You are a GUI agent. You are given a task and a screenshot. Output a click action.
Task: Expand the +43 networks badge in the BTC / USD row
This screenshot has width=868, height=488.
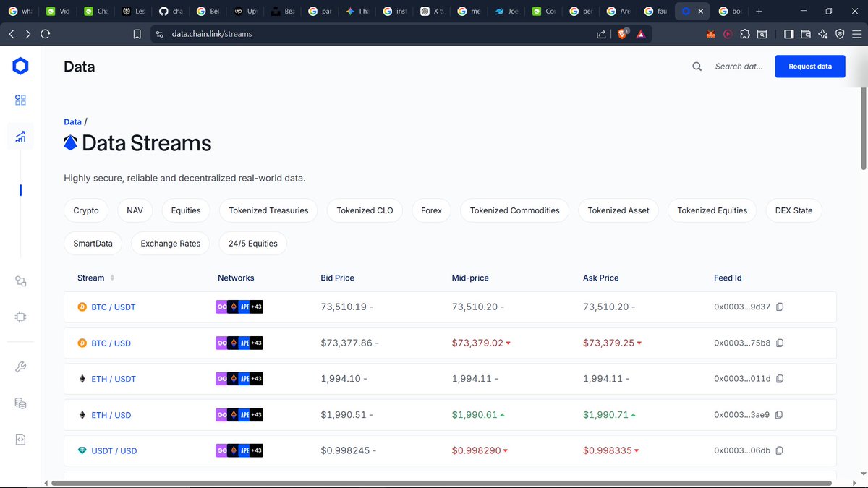(256, 343)
